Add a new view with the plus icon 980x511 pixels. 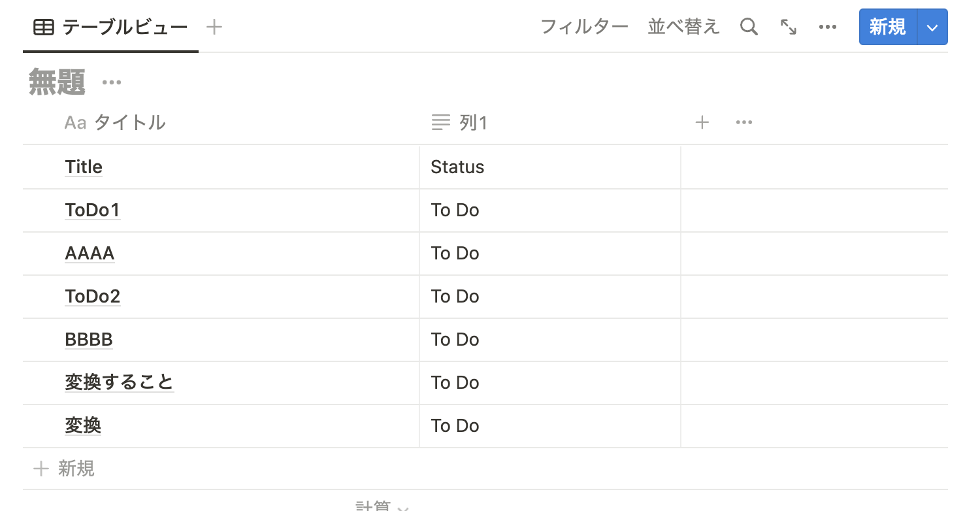click(214, 27)
